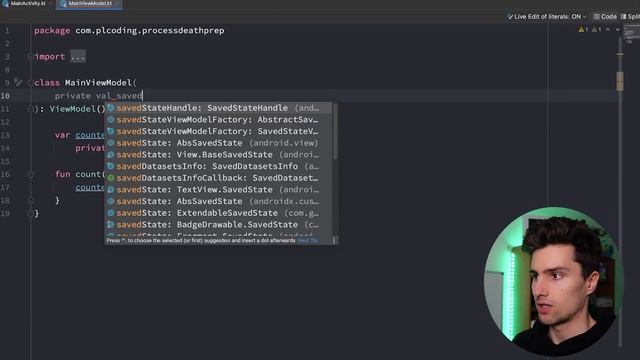Viewport: 640px width, 360px height.
Task: Click icon beside BadgeDrawable.SavedState suggestion
Action: [111, 224]
